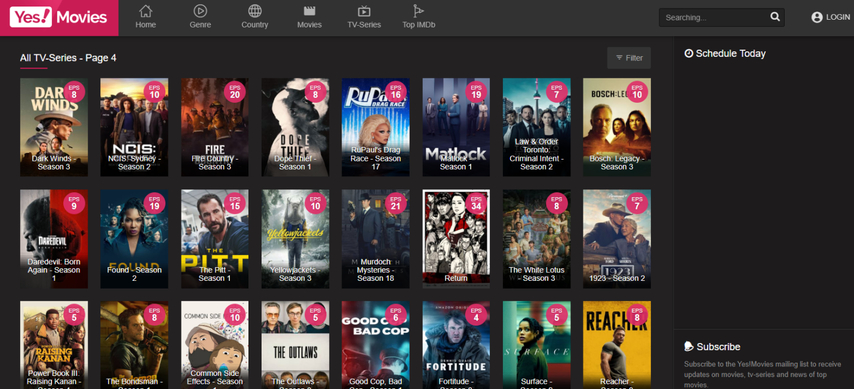
Task: Click EPS 7 badge on 1923
Action: 637,203
